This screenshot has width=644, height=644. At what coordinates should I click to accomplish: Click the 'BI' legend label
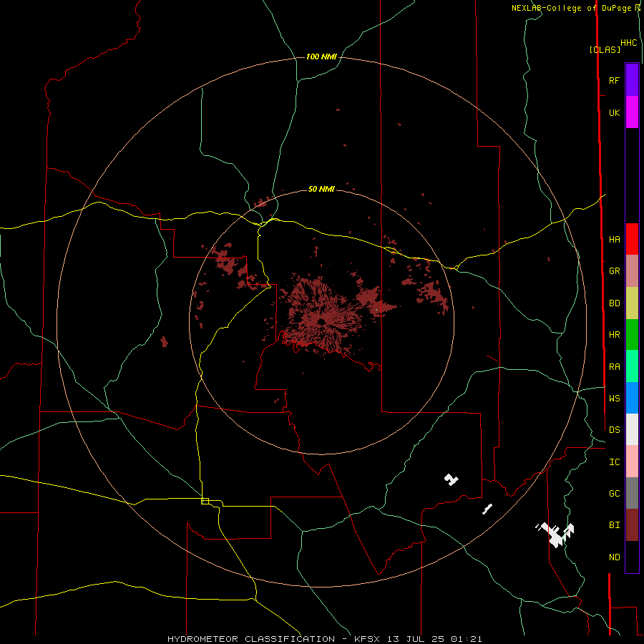(x=615, y=525)
